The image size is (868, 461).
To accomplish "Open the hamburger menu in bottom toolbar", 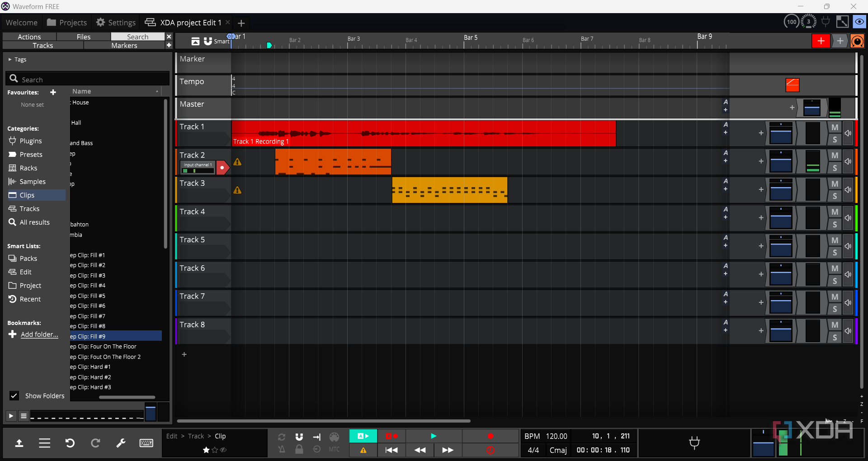I will pos(44,443).
